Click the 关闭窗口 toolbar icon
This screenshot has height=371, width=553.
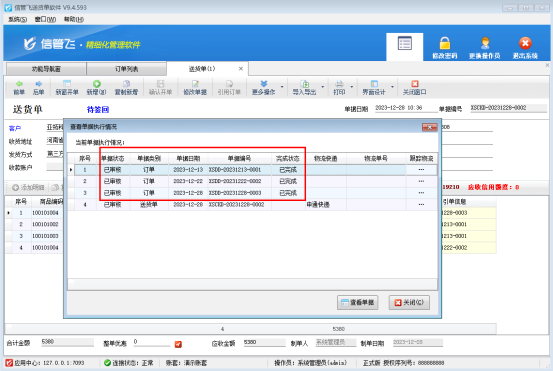coord(415,84)
